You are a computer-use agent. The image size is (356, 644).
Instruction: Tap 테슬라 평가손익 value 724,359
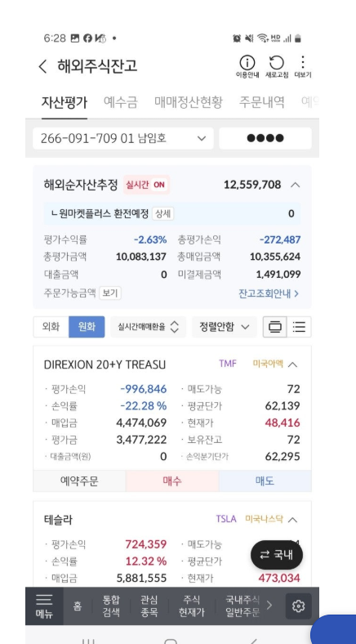(x=146, y=544)
